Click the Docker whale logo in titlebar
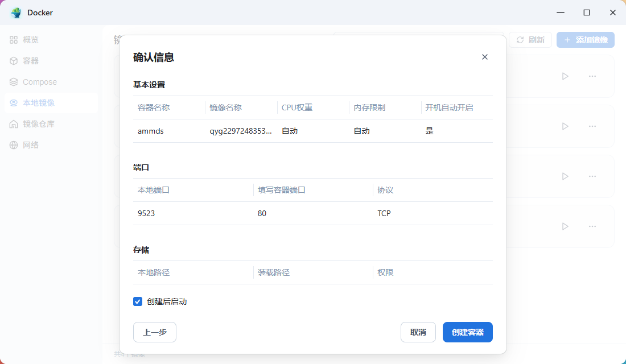 point(15,12)
